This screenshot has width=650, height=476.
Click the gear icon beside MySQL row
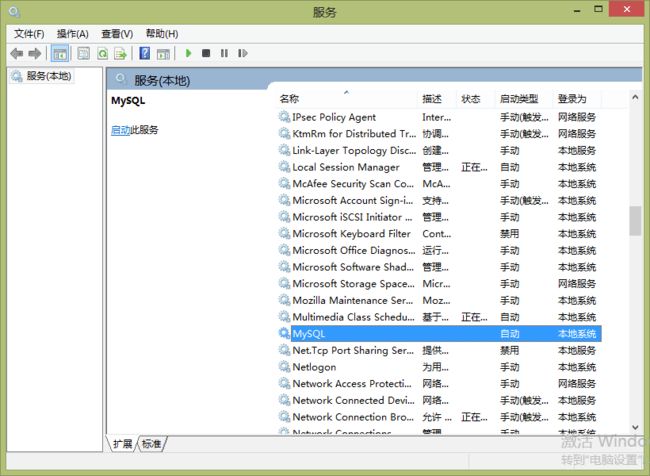coord(284,333)
